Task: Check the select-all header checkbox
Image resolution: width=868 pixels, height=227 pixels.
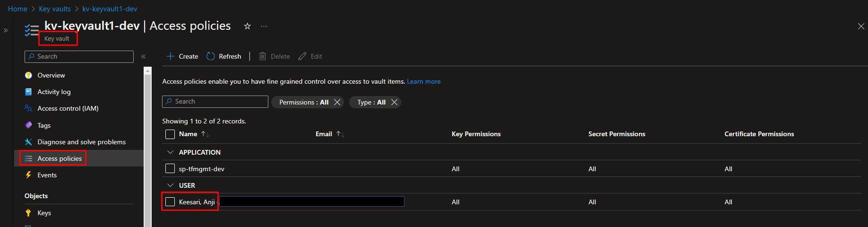Action: [x=170, y=134]
